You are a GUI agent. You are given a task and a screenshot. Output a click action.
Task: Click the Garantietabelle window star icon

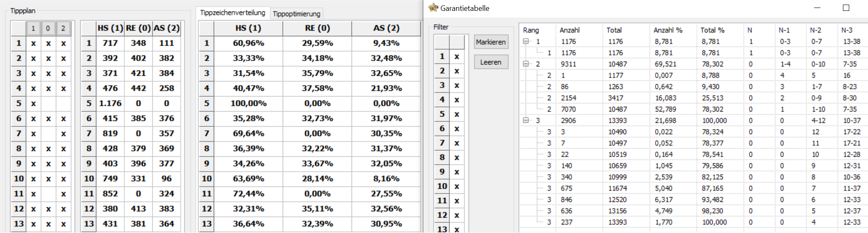click(433, 8)
